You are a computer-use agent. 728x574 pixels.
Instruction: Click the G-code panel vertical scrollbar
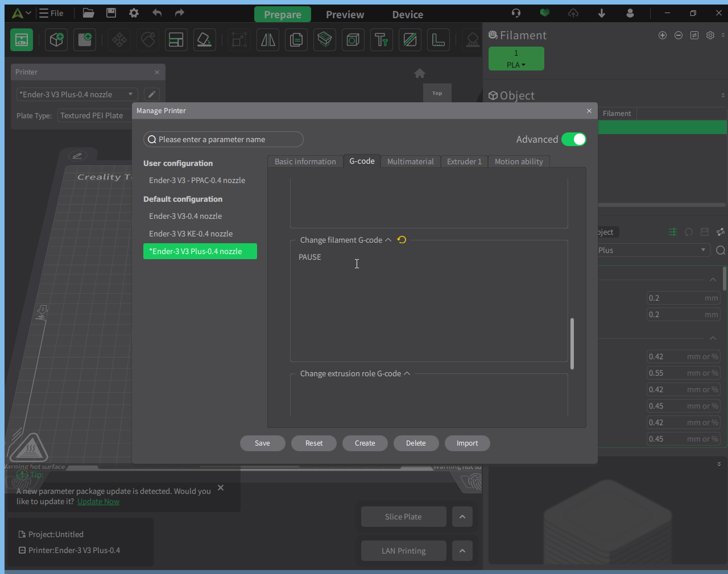pyautogui.click(x=572, y=343)
